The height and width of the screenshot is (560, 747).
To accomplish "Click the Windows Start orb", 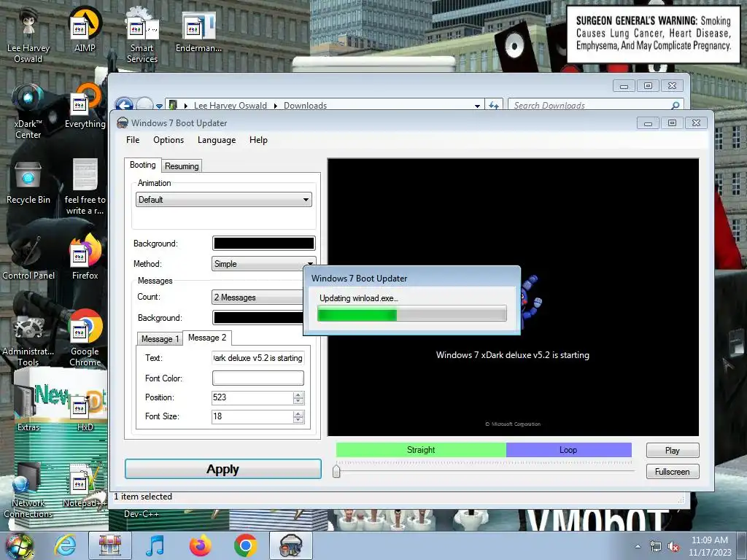I will (x=19, y=545).
